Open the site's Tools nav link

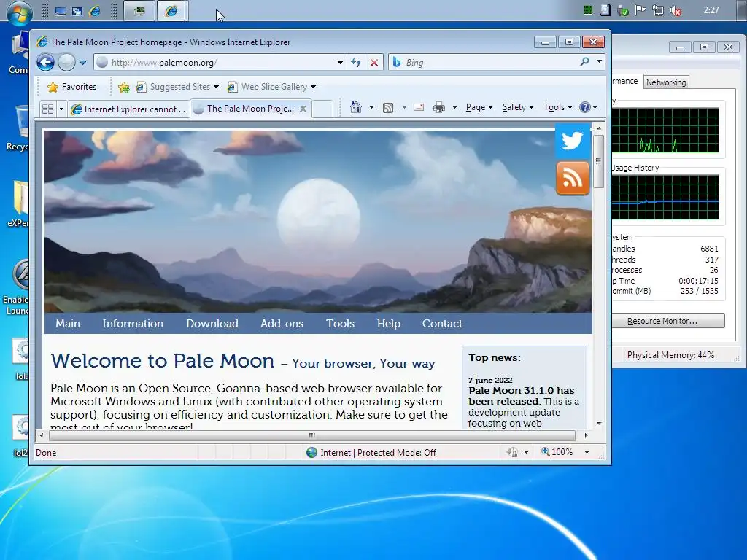pyautogui.click(x=340, y=323)
